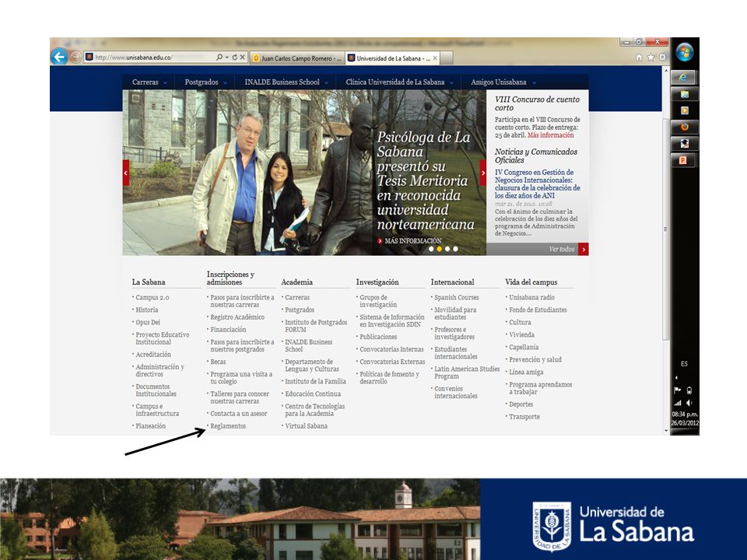Viewport: 747px width, 560px height.
Task: Open the Transporte link
Action: tap(524, 417)
